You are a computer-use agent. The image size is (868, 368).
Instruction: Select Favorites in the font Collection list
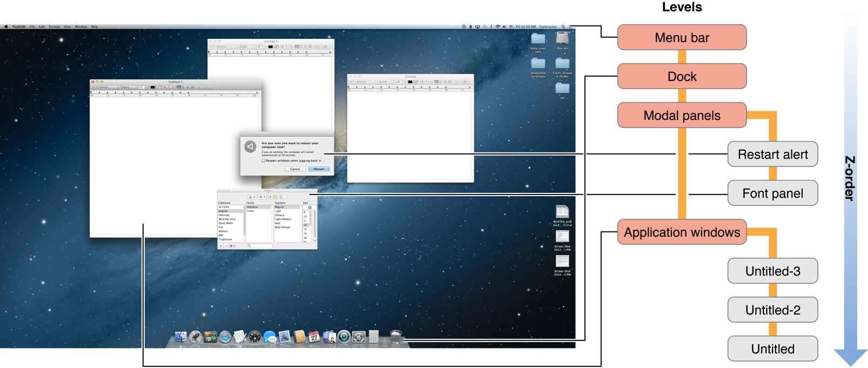coord(224,215)
